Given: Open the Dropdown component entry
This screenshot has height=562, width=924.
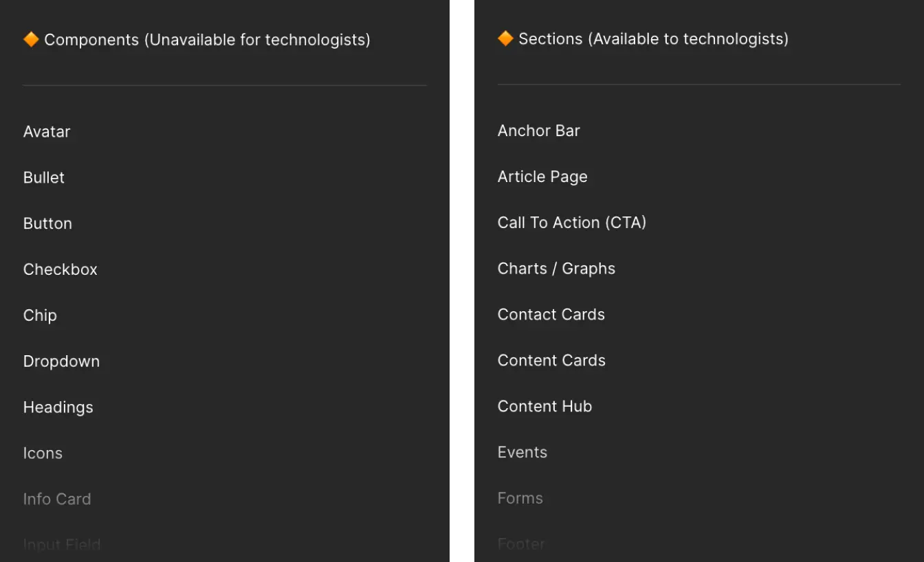Looking at the screenshot, I should click(61, 361).
